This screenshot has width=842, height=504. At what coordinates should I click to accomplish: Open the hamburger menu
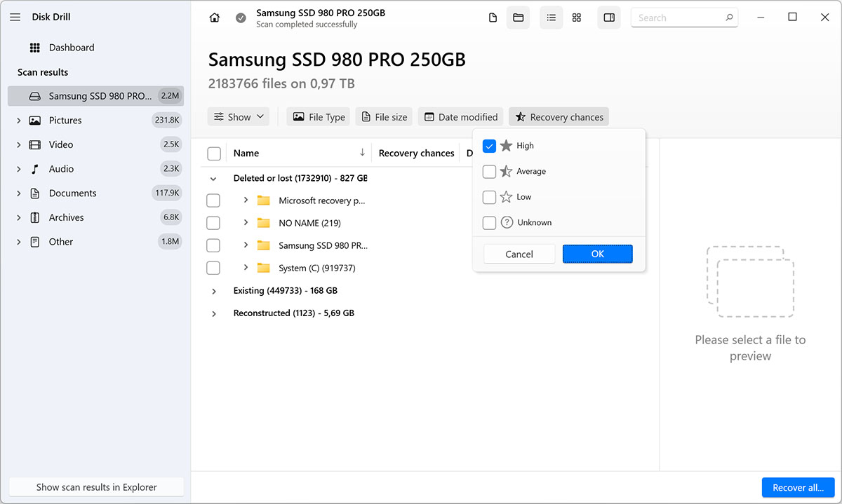pyautogui.click(x=15, y=18)
